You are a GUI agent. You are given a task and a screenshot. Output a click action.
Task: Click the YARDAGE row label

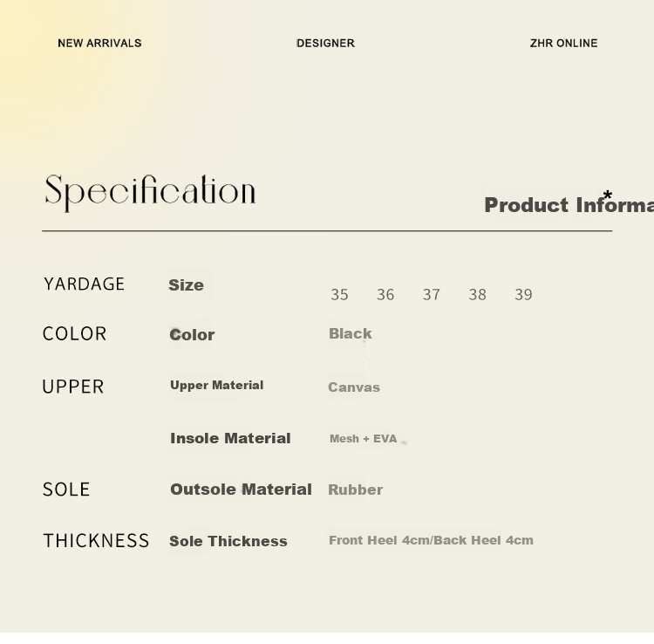click(x=85, y=284)
